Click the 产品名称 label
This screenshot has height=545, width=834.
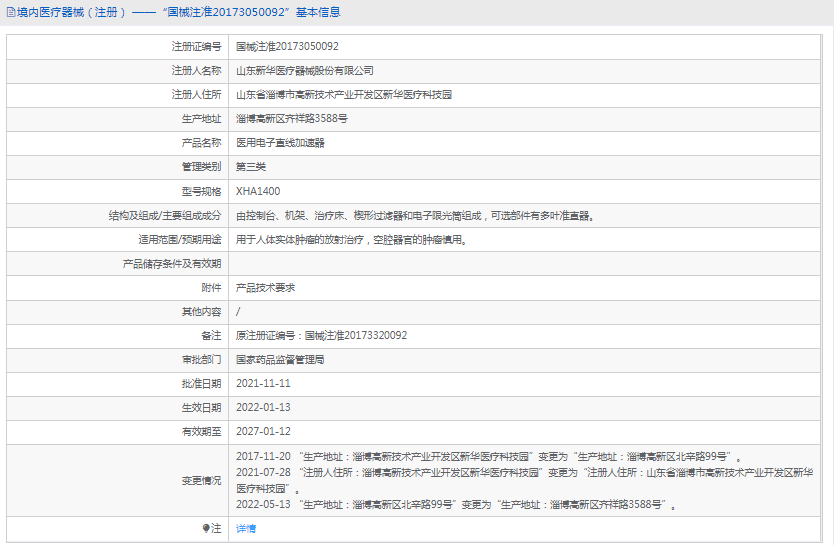tap(201, 143)
